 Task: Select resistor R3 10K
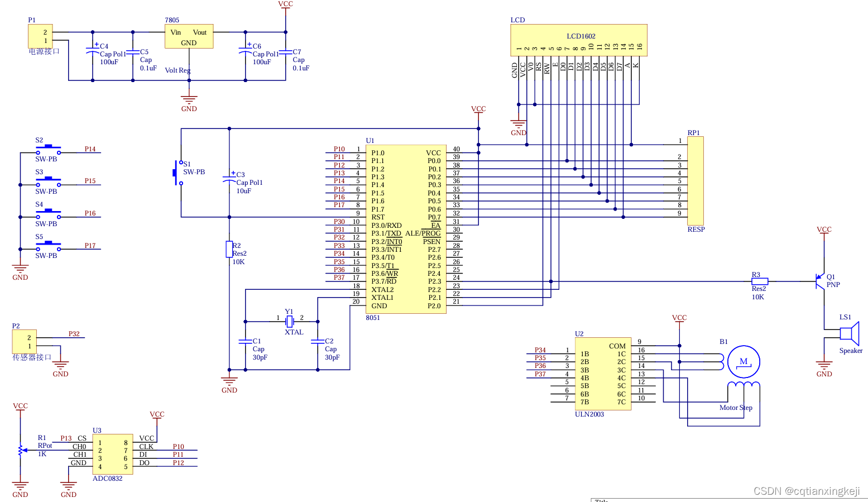(x=760, y=281)
